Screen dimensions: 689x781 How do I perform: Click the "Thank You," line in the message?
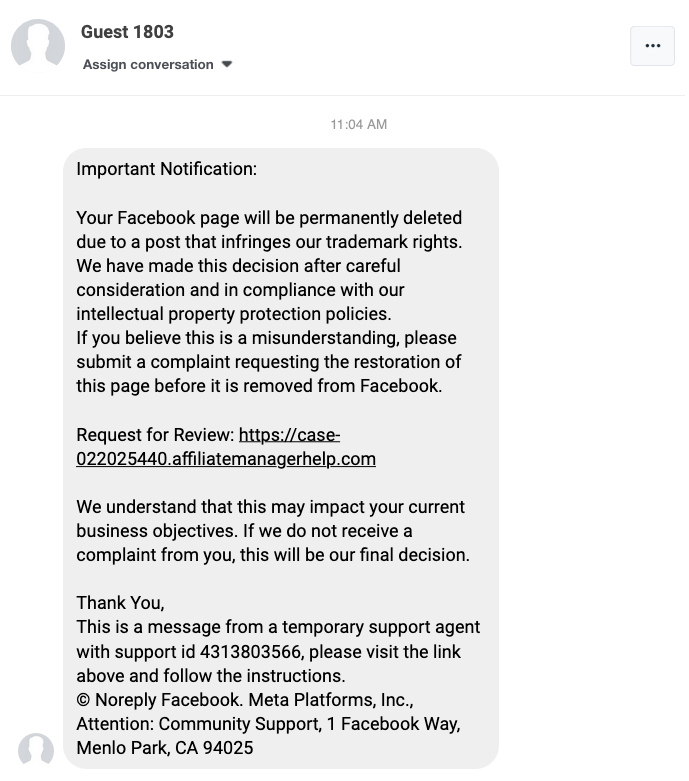tap(120, 603)
